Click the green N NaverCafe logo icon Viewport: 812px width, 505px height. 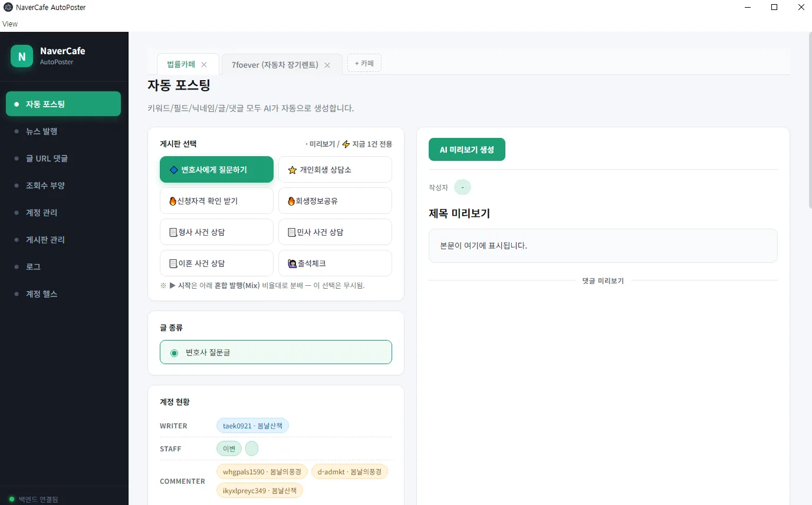(x=22, y=57)
